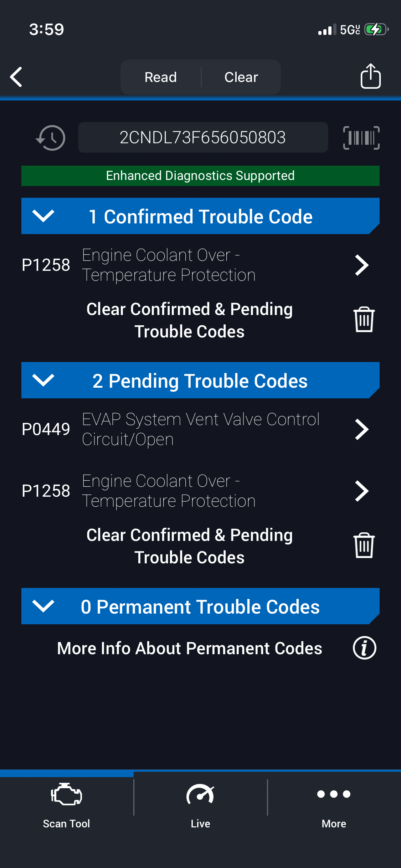This screenshot has height=868, width=401.
Task: Edit the VIN number field
Action: click(x=203, y=138)
